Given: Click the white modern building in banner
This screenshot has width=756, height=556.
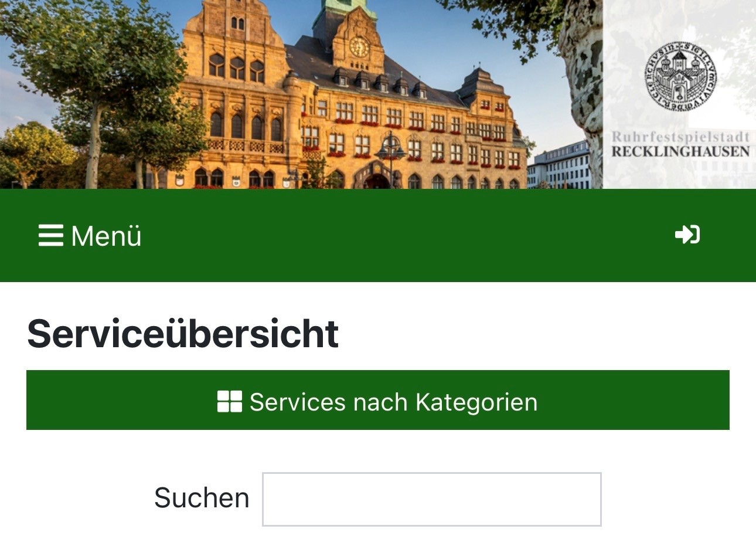Looking at the screenshot, I should click(x=560, y=166).
